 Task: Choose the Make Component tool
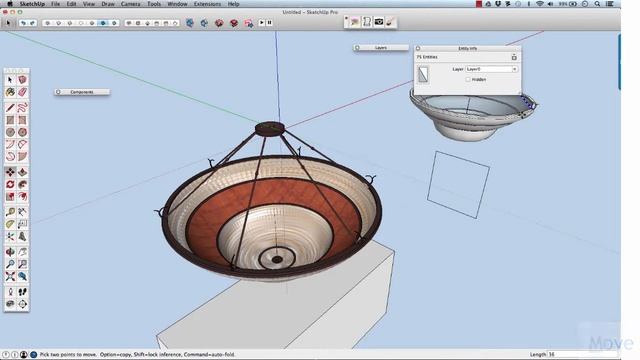(22, 80)
